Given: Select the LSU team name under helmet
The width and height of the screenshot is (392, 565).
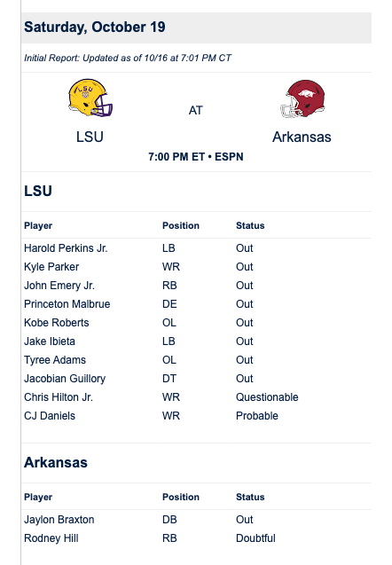Looking at the screenshot, I should 90,137.
